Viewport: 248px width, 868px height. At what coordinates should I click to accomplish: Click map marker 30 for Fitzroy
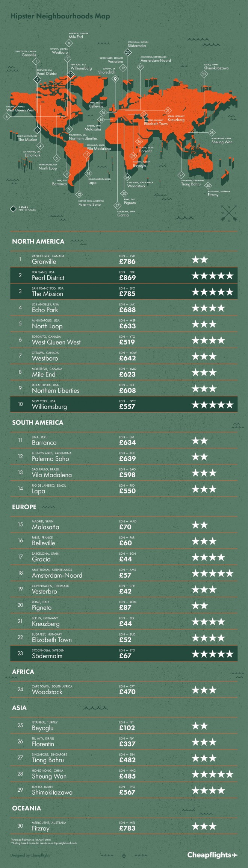(208, 185)
